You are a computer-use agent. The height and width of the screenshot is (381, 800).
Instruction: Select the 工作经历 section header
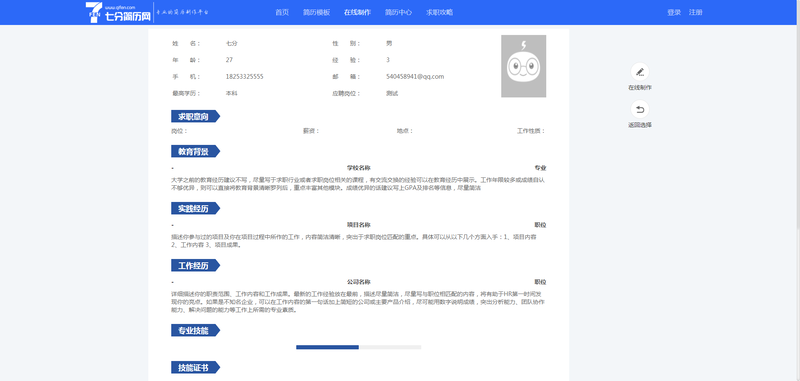[195, 265]
